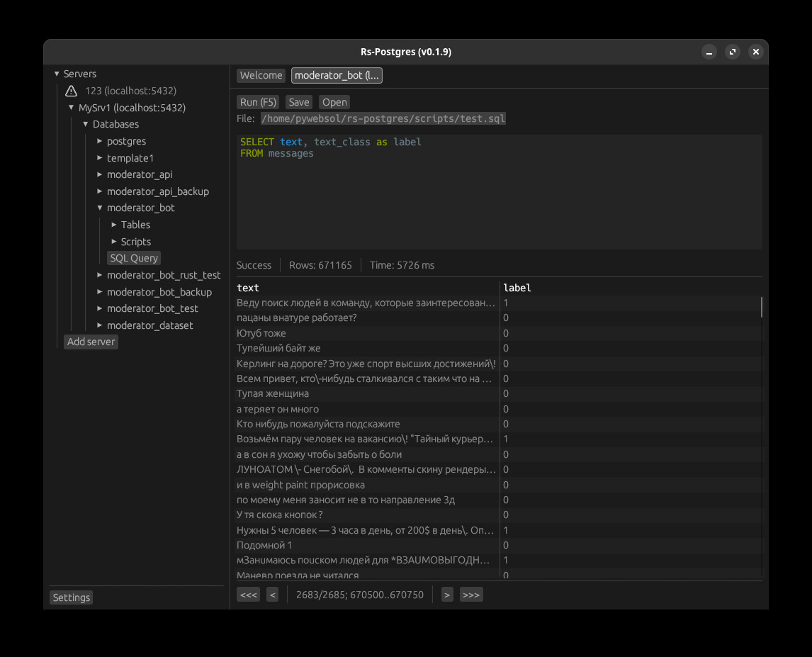Expand the Scripts node under moderator_bot
The image size is (812, 657).
[114, 242]
